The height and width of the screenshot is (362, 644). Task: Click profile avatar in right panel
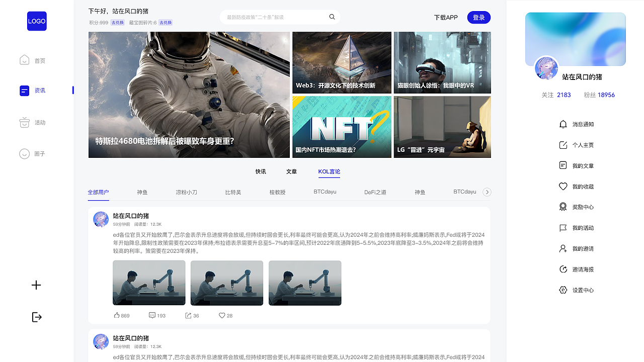point(546,68)
